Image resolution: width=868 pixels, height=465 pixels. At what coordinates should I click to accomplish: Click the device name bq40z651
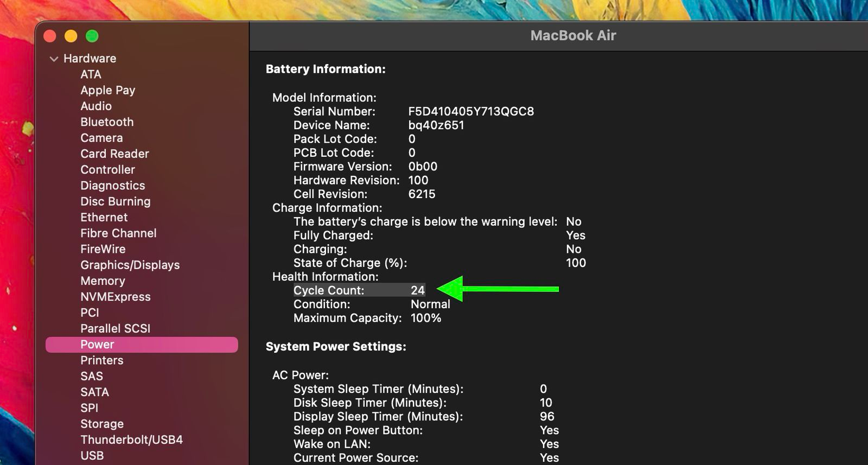click(436, 125)
